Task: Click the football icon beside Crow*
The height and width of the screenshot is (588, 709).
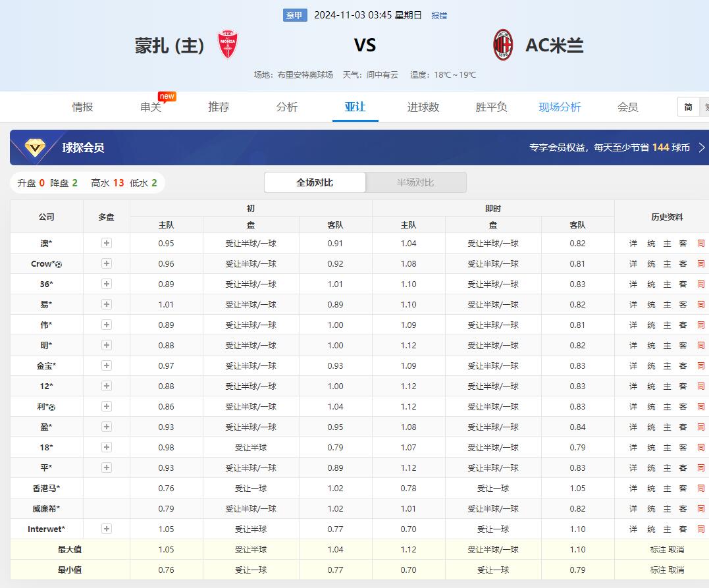Action: point(59,264)
